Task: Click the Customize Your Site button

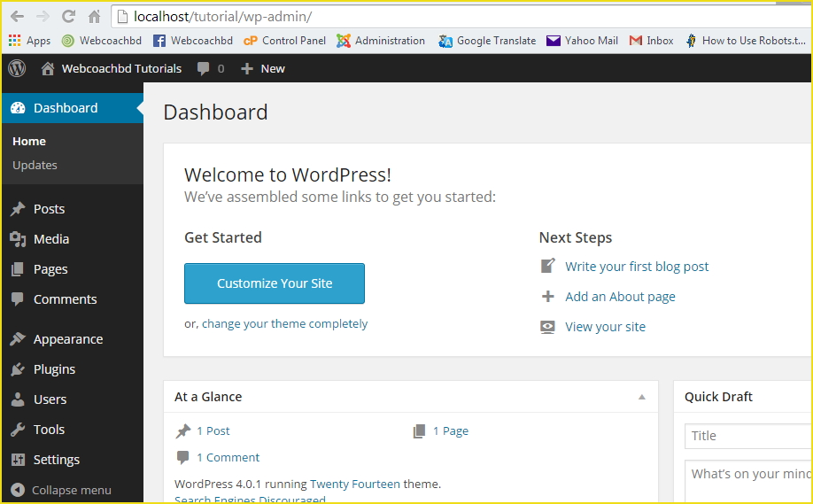Action: pos(275,283)
